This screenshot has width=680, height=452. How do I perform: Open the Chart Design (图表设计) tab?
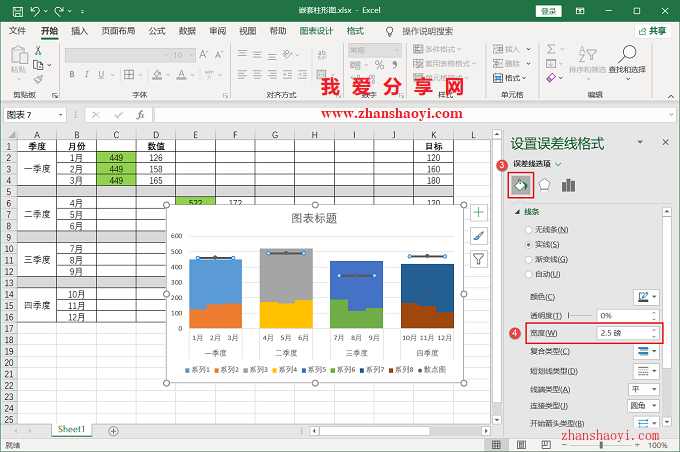pyautogui.click(x=317, y=31)
